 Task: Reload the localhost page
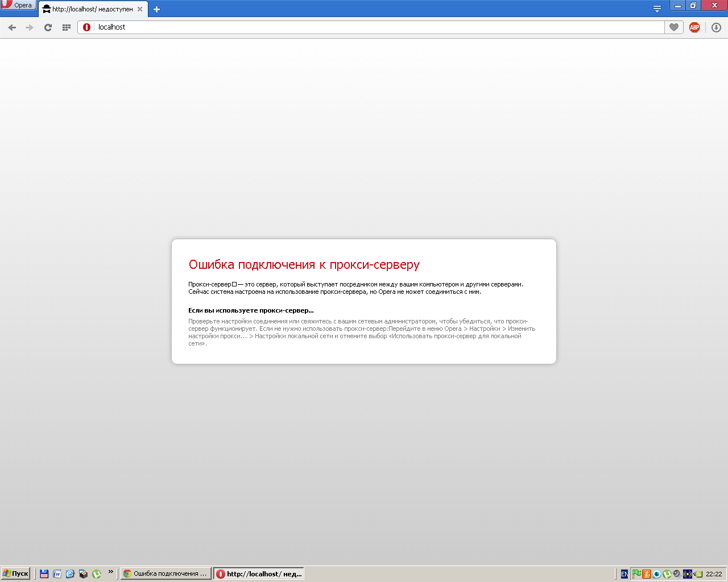pyautogui.click(x=48, y=27)
